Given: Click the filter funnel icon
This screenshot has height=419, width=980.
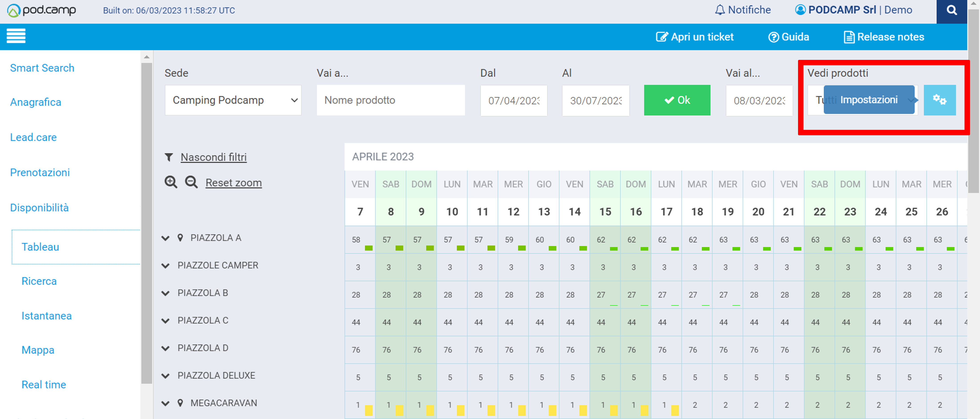Looking at the screenshot, I should pos(169,157).
